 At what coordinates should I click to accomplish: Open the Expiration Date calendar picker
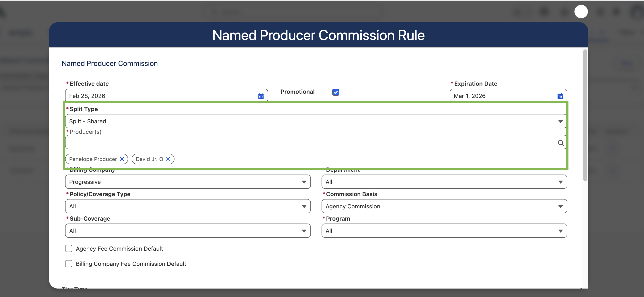tap(560, 96)
